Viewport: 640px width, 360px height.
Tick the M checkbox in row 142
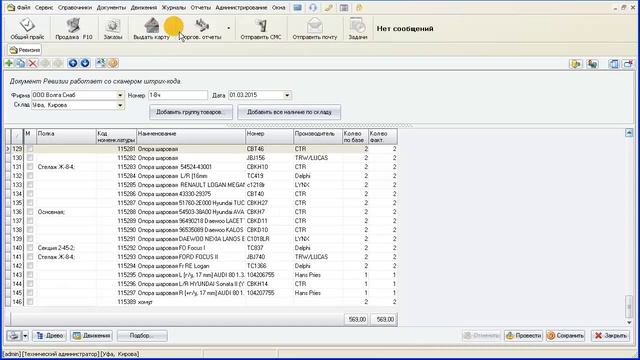pos(30,266)
